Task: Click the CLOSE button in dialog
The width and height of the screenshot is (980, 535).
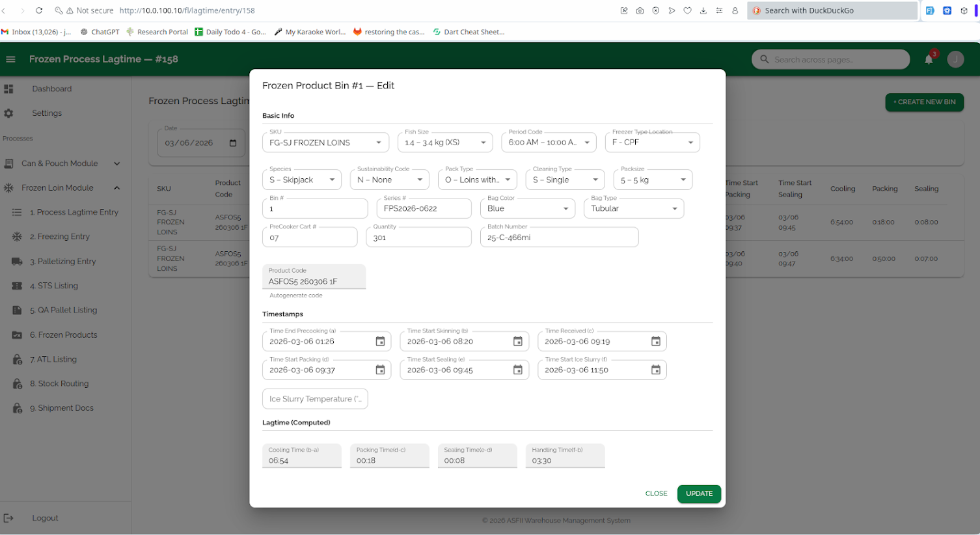Action: click(x=656, y=494)
